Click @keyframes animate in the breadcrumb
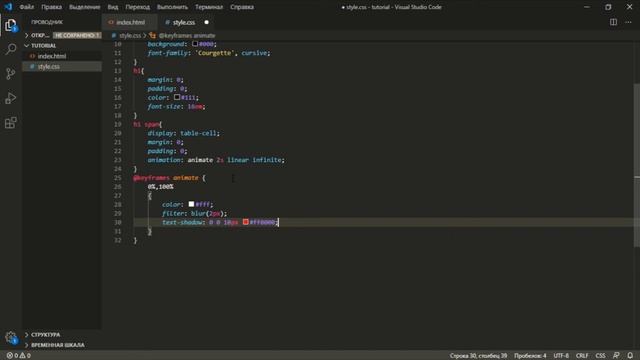Viewport: 640px width, 360px height. (x=187, y=36)
